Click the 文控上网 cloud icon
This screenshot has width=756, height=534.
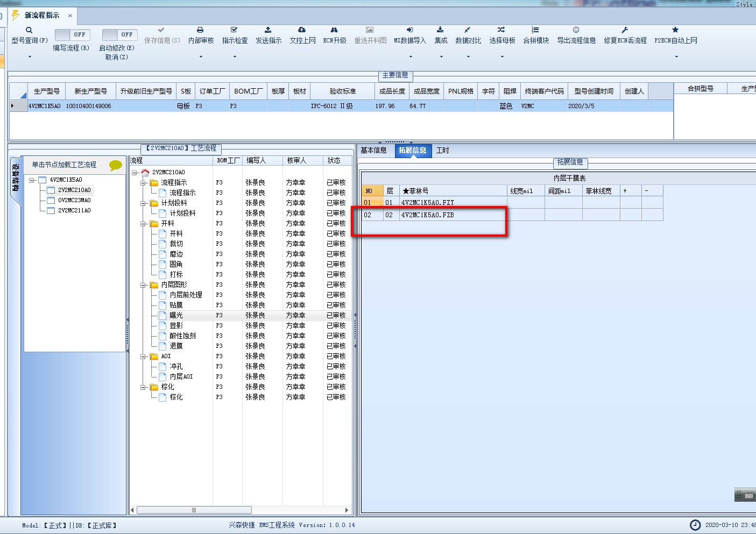(302, 30)
